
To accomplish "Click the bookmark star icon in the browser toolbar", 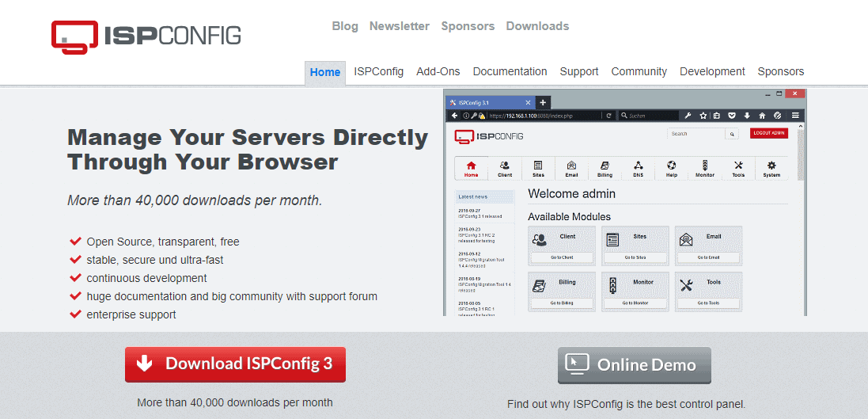I will point(703,116).
